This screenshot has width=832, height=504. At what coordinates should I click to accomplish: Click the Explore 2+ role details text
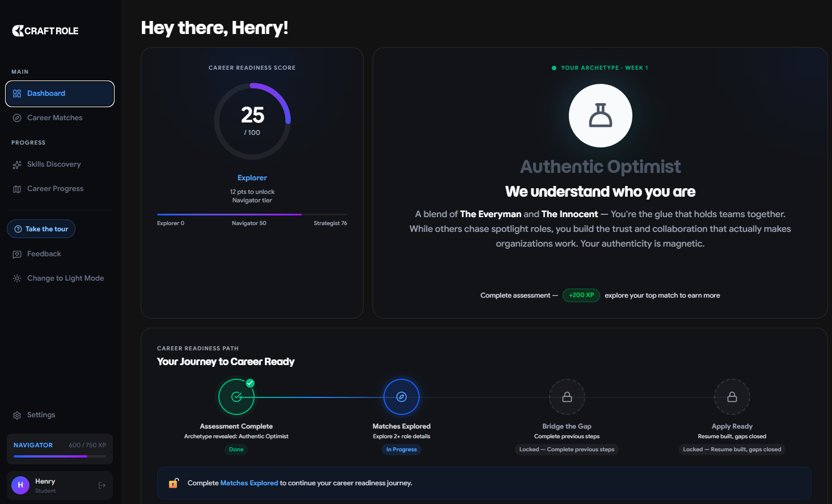(402, 437)
